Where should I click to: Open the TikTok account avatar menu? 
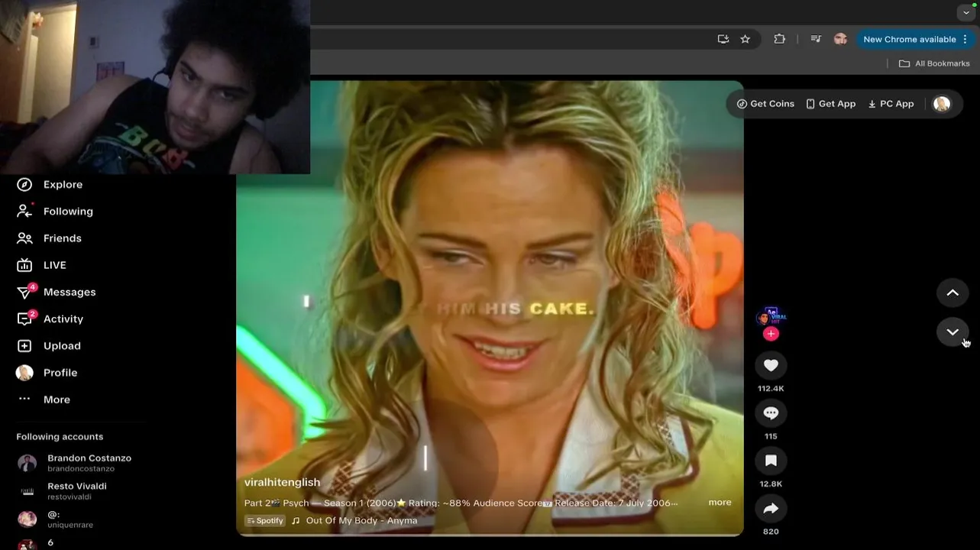942,104
